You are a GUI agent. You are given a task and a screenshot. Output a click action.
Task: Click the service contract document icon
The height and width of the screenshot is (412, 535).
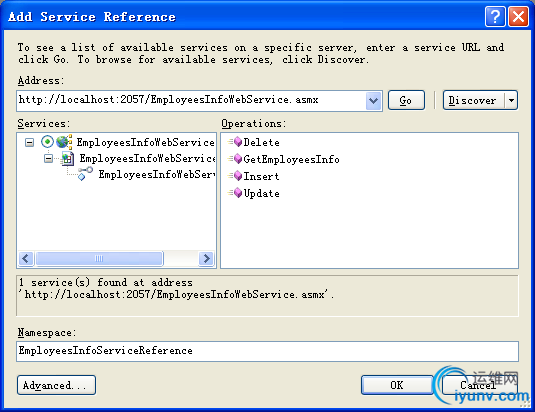tap(68, 159)
